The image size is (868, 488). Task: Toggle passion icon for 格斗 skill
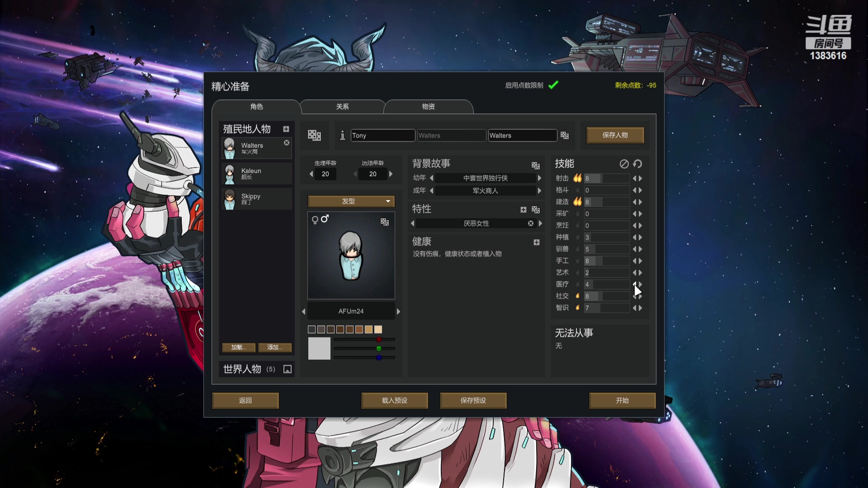click(x=577, y=190)
